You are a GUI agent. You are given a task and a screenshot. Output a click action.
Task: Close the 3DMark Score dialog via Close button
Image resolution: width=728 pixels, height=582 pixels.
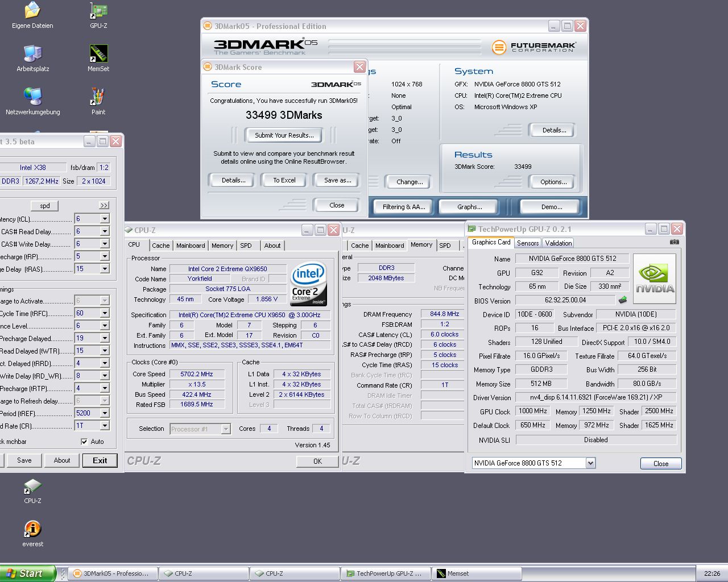pyautogui.click(x=337, y=205)
